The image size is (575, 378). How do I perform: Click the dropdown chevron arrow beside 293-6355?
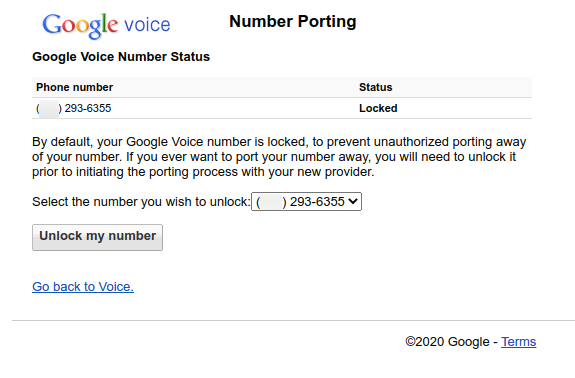coord(353,201)
